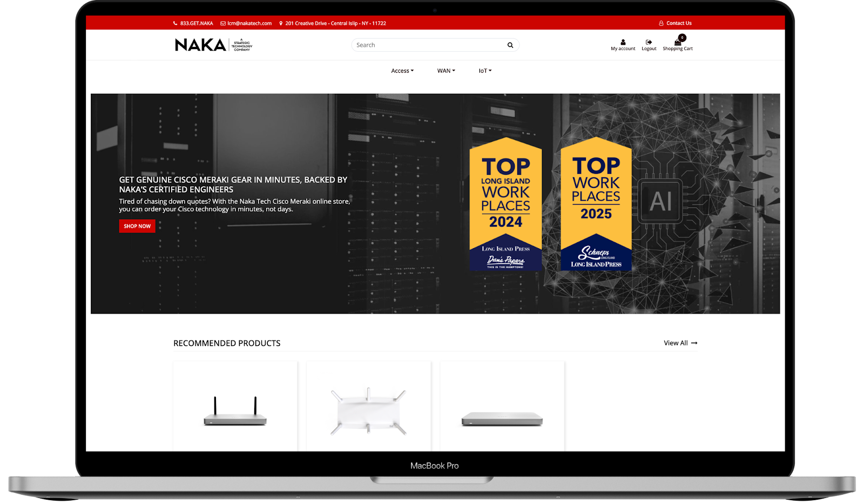Click the 201 Creative Drive address
864x504 pixels.
click(x=335, y=23)
